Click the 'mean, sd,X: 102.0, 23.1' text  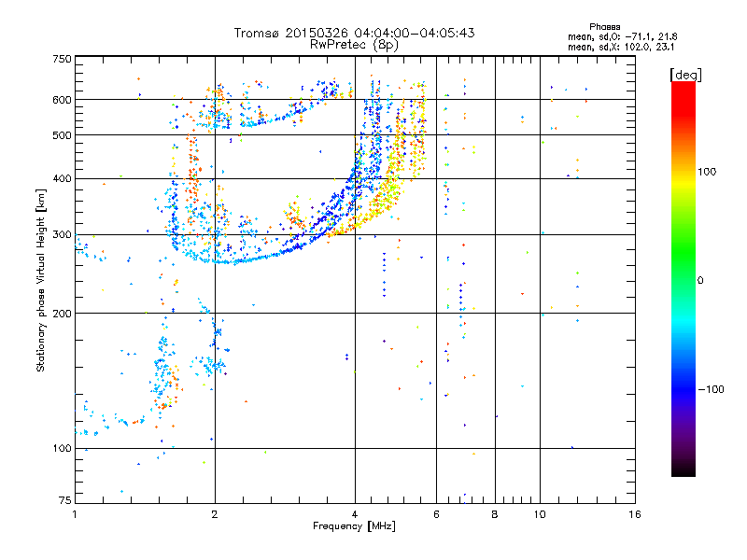coord(621,47)
